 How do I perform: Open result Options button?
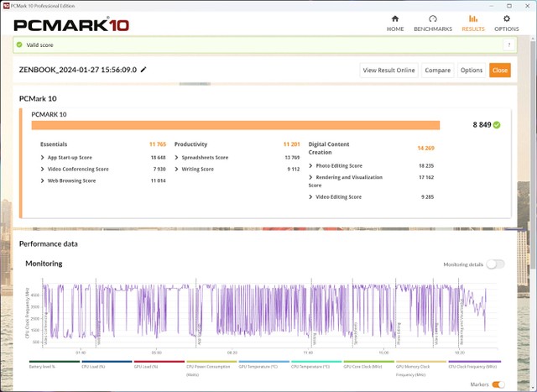tap(472, 71)
